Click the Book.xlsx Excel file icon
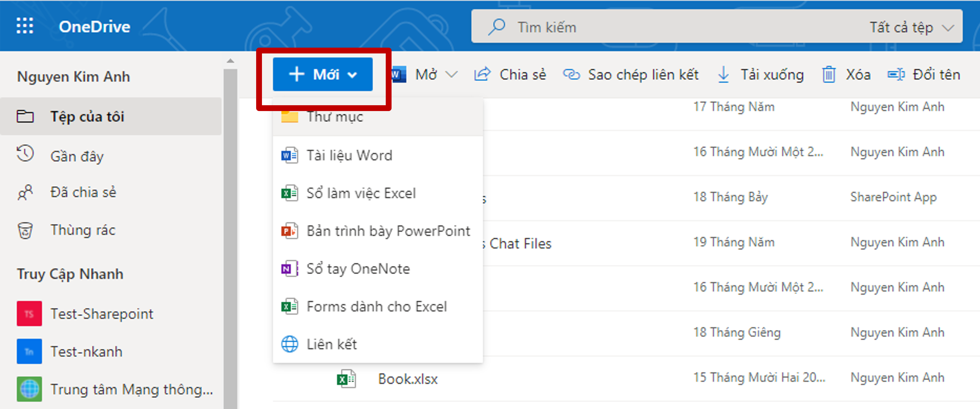Image resolution: width=980 pixels, height=409 pixels. coord(346,379)
